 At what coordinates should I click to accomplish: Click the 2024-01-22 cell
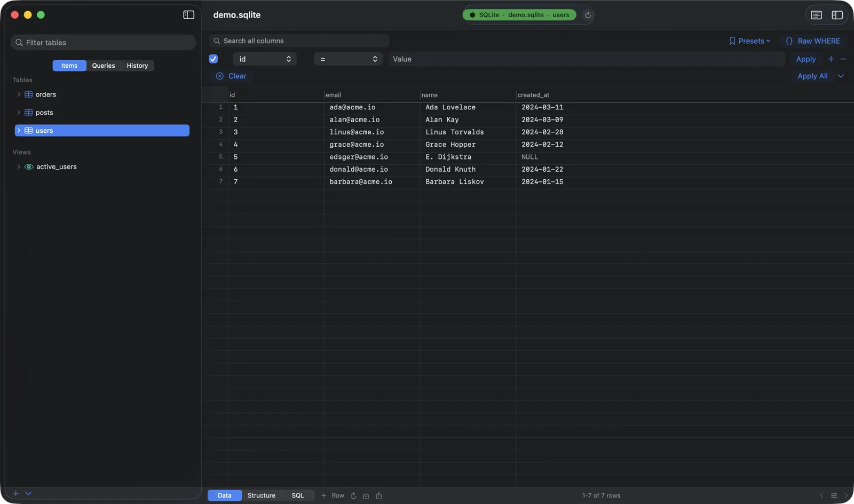pos(564,170)
